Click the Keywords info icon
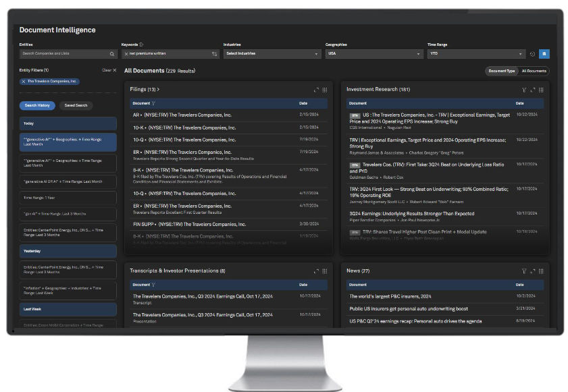 click(x=141, y=45)
